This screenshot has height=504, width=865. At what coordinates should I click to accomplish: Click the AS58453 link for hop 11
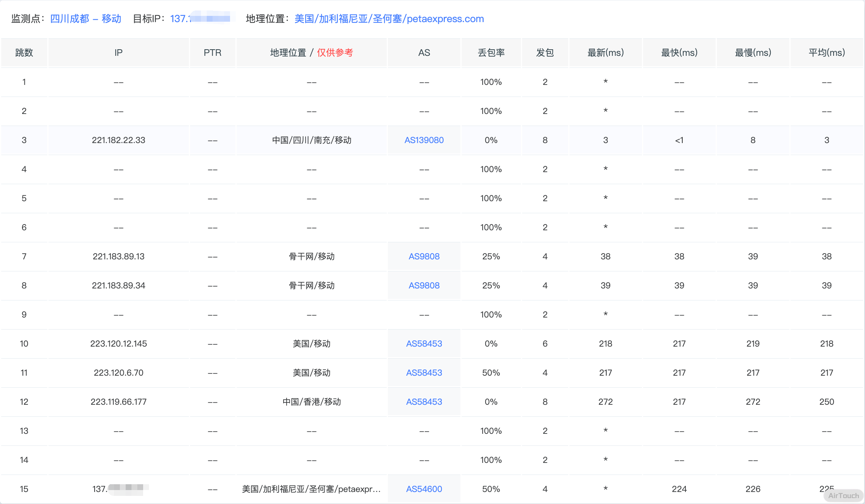tap(424, 373)
